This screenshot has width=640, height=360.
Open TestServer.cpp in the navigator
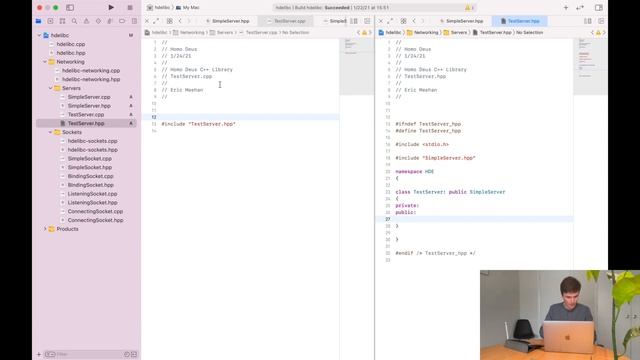86,115
